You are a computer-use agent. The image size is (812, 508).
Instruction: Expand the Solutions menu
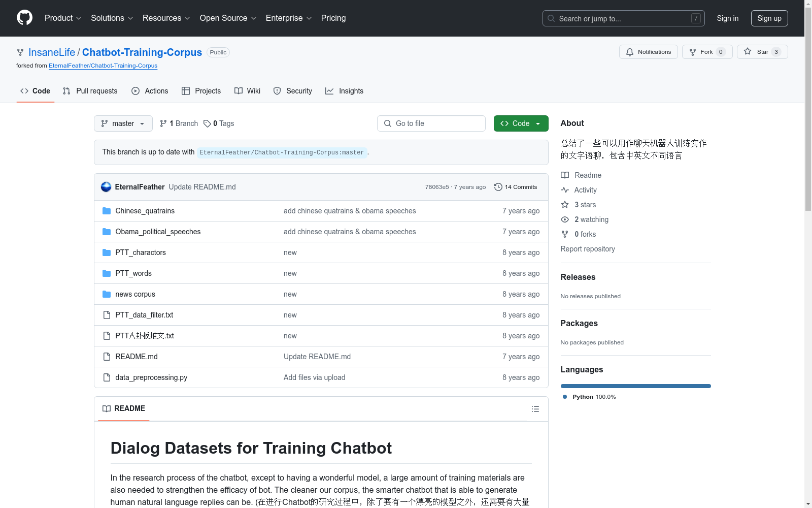tap(112, 18)
